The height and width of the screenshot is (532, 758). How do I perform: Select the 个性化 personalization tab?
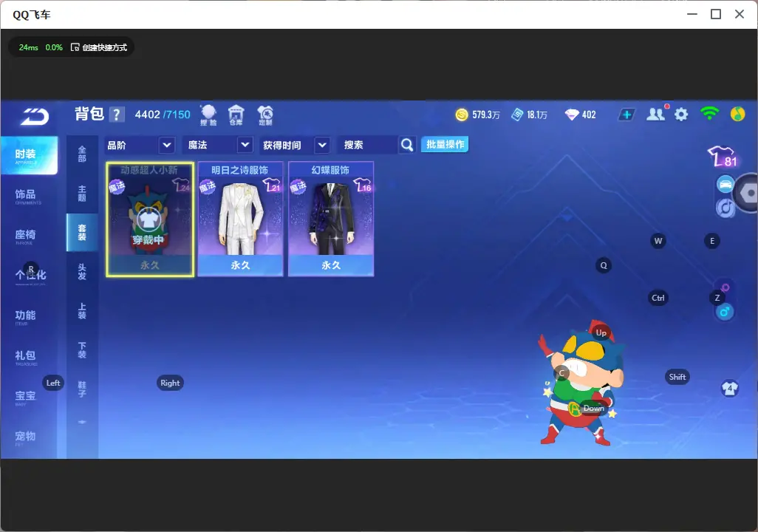(30, 276)
